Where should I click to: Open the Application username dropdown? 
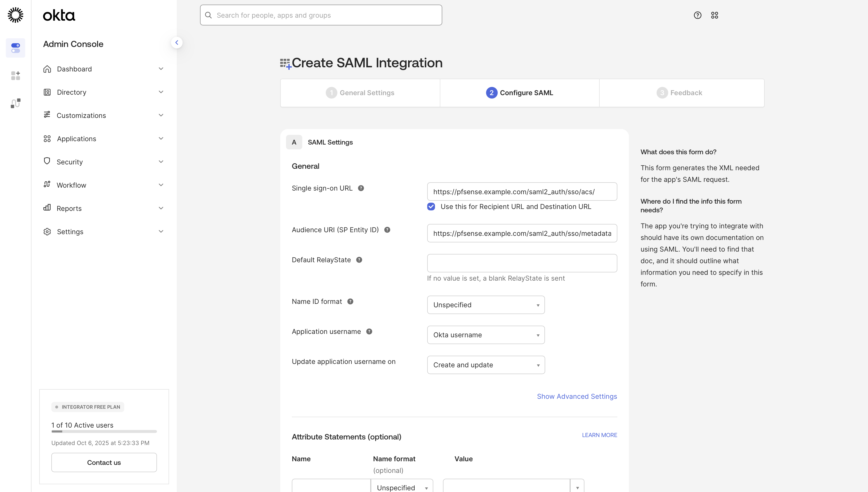pyautogui.click(x=486, y=335)
